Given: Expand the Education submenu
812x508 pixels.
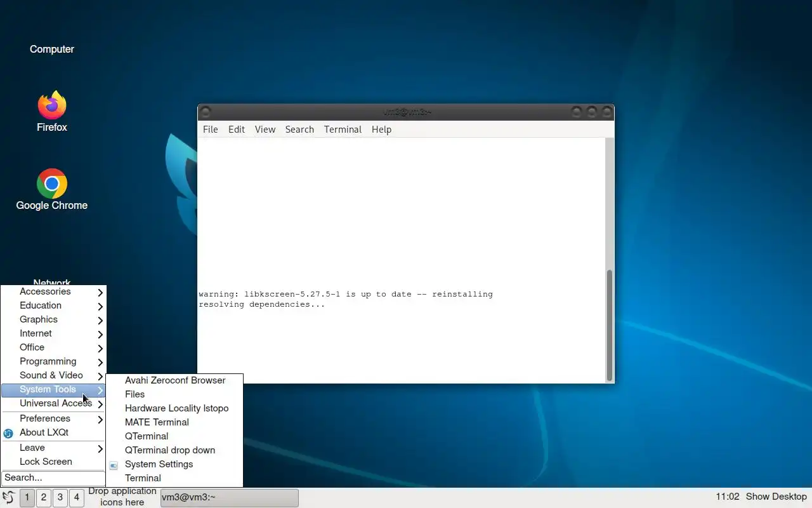Looking at the screenshot, I should tap(53, 305).
